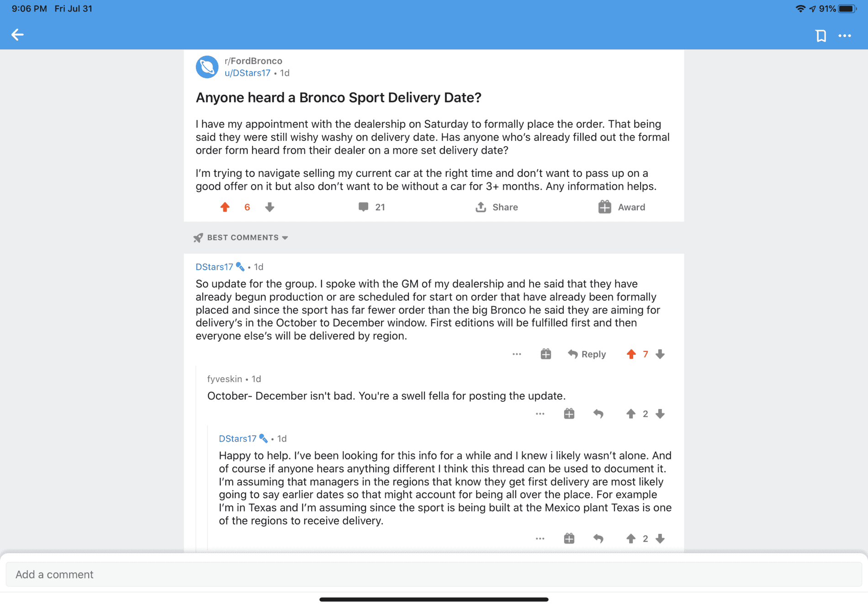Share the Bronco Sport post
Viewport: 868px width, 607px height.
[x=497, y=207]
